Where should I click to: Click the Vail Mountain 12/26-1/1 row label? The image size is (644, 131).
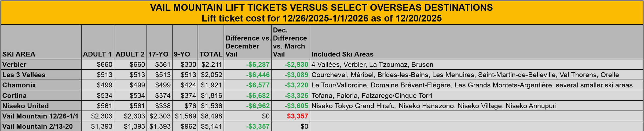[x=40, y=116]
